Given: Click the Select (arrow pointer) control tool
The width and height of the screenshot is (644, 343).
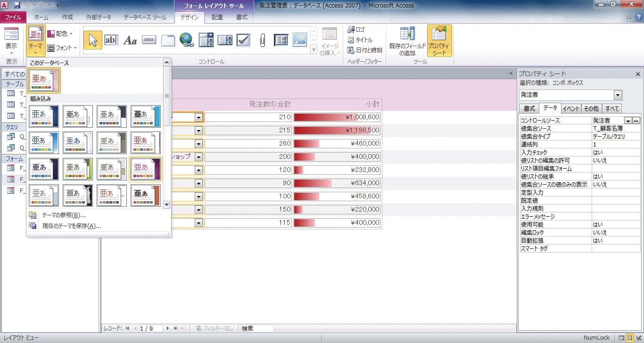Looking at the screenshot, I should [x=93, y=40].
